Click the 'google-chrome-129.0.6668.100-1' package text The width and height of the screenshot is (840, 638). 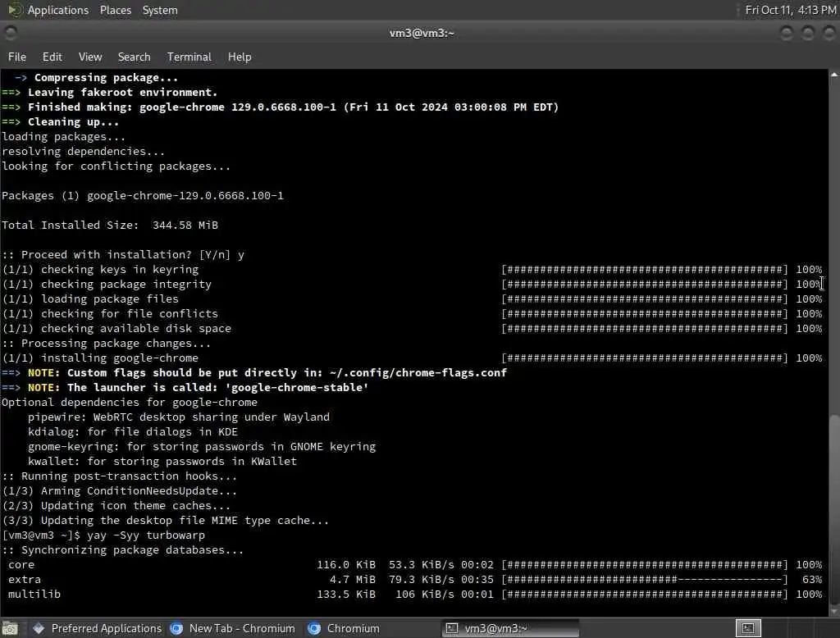click(185, 195)
